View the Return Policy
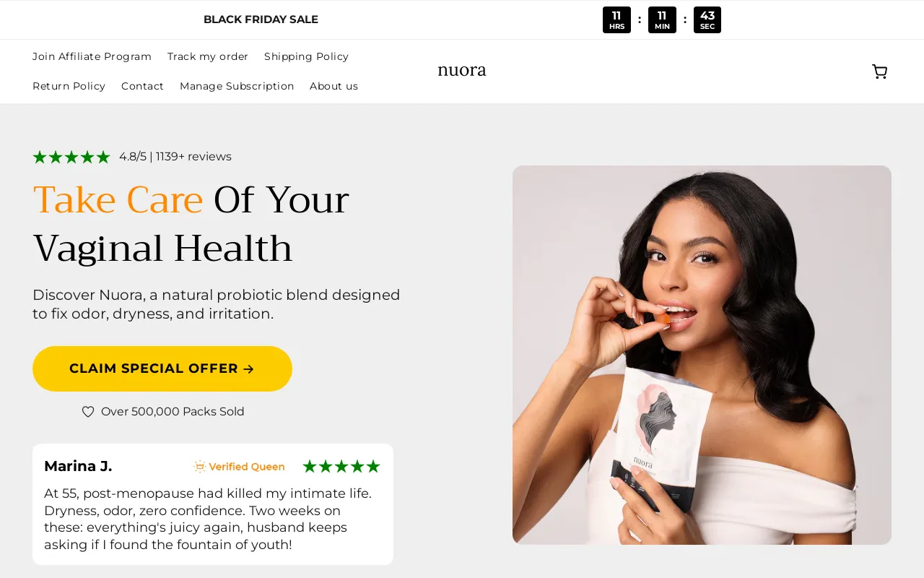The width and height of the screenshot is (924, 578). pos(69,86)
